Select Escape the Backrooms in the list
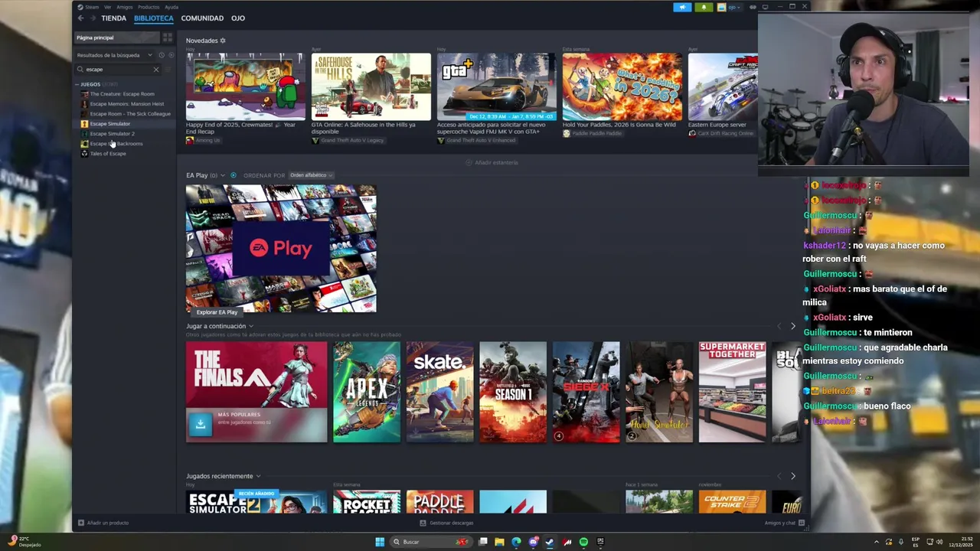The width and height of the screenshot is (980, 551). click(116, 144)
